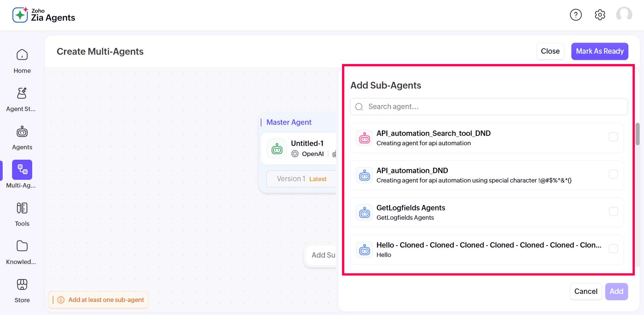The height and width of the screenshot is (315, 644).
Task: Open Agent Studio in the sidebar
Action: (x=22, y=93)
